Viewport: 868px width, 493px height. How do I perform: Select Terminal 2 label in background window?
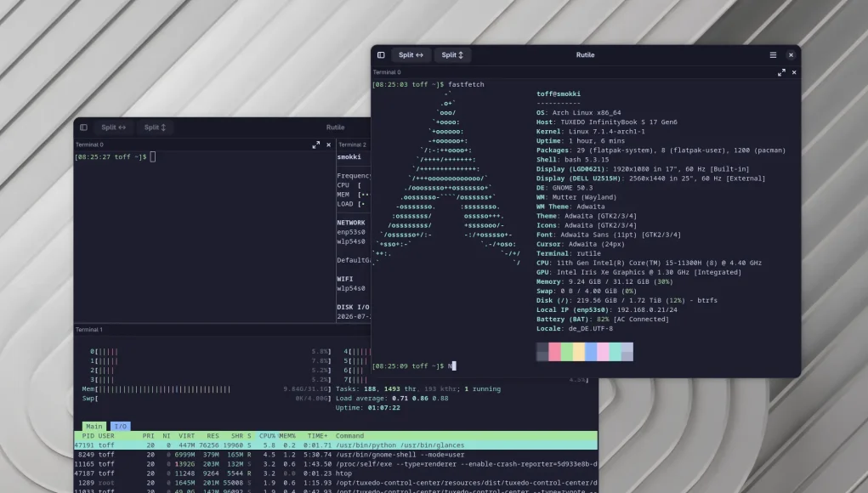tap(352, 145)
